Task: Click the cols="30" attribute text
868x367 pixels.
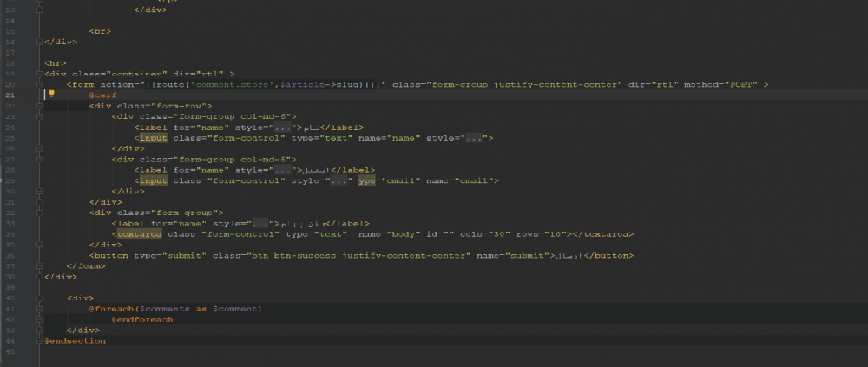Action: click(x=485, y=234)
